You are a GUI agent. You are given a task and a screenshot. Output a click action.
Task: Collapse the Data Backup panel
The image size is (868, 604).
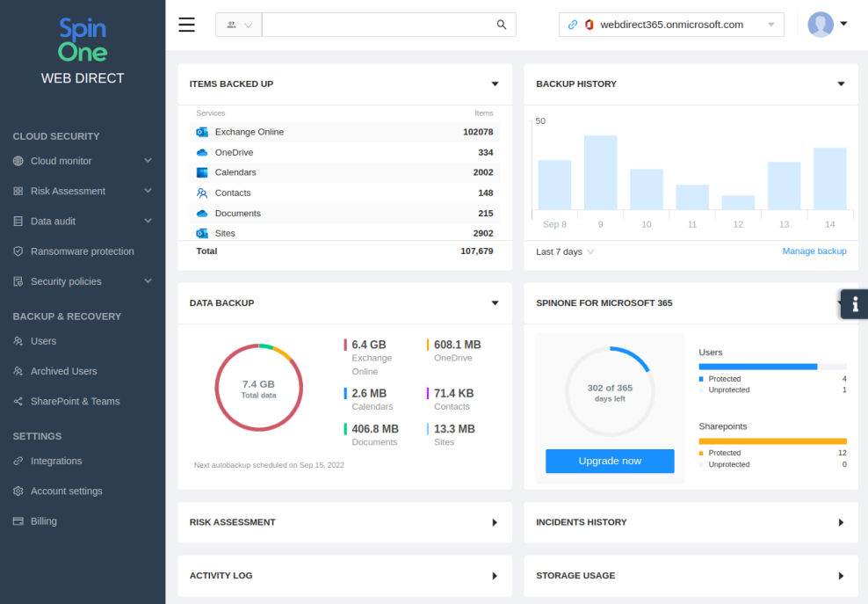pyautogui.click(x=495, y=303)
